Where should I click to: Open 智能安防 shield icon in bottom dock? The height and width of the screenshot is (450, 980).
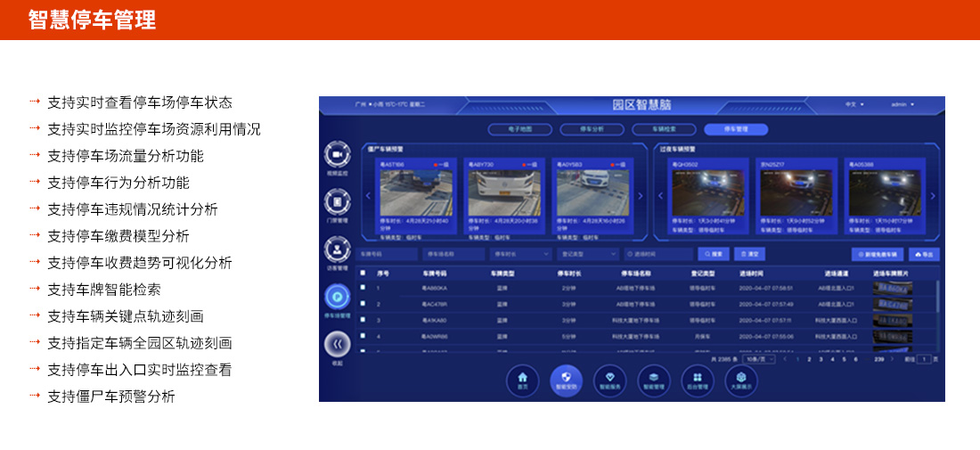point(566,379)
